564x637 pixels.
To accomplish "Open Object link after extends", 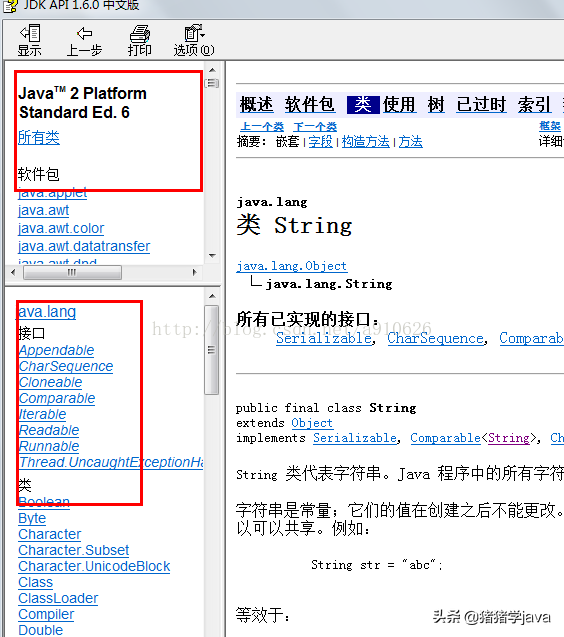I will (312, 423).
